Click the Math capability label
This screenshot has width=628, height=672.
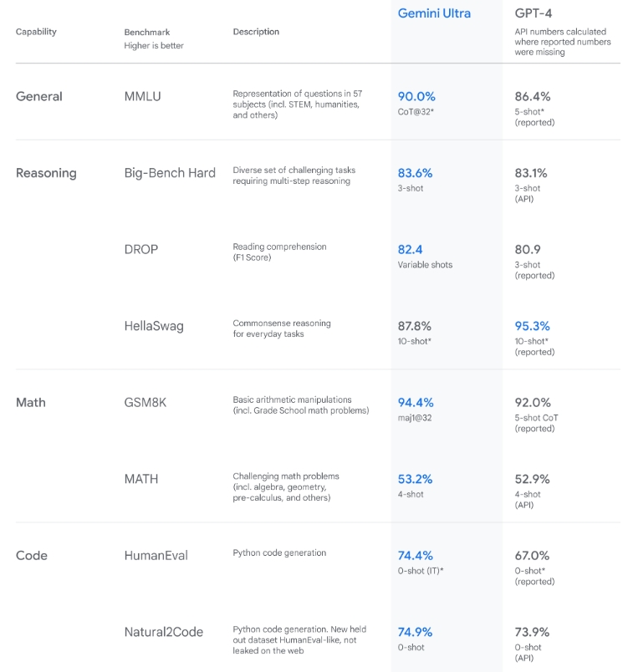pos(31,402)
